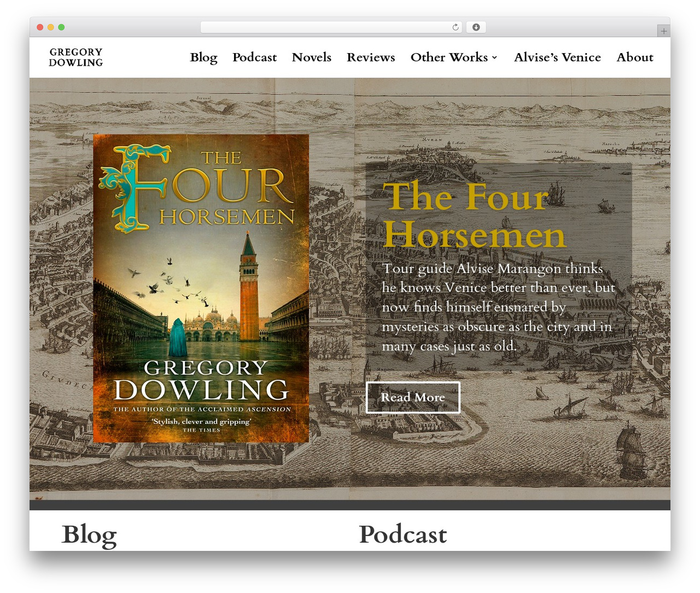
Task: Open Reviews in the navigation
Action: (371, 57)
